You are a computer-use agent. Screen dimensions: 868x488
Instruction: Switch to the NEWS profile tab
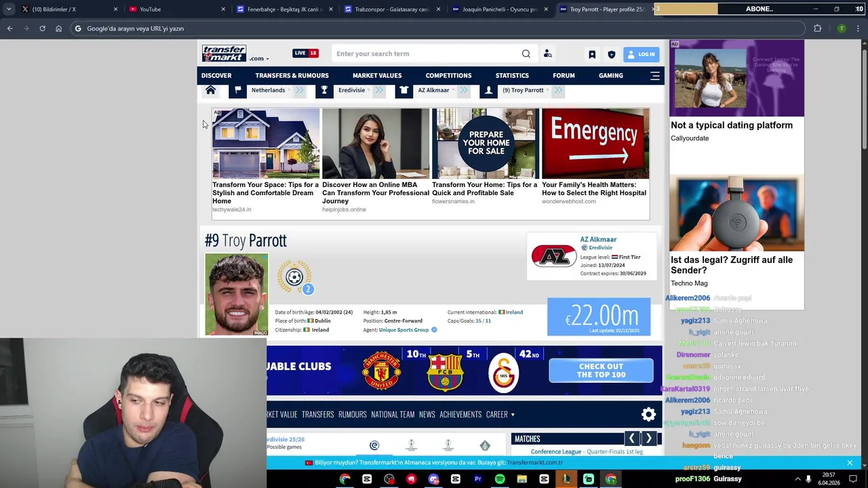[427, 414]
